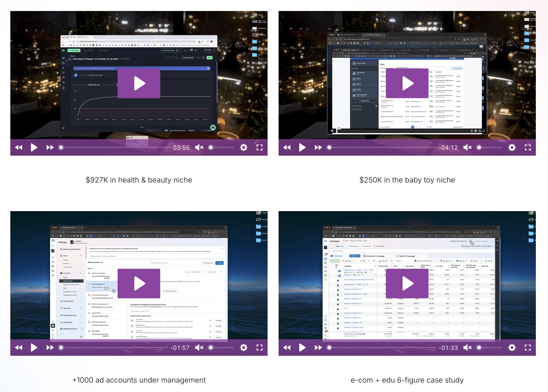The height and width of the screenshot is (392, 548).
Task: Click rewind icon on health & beauty video
Action: coord(19,147)
